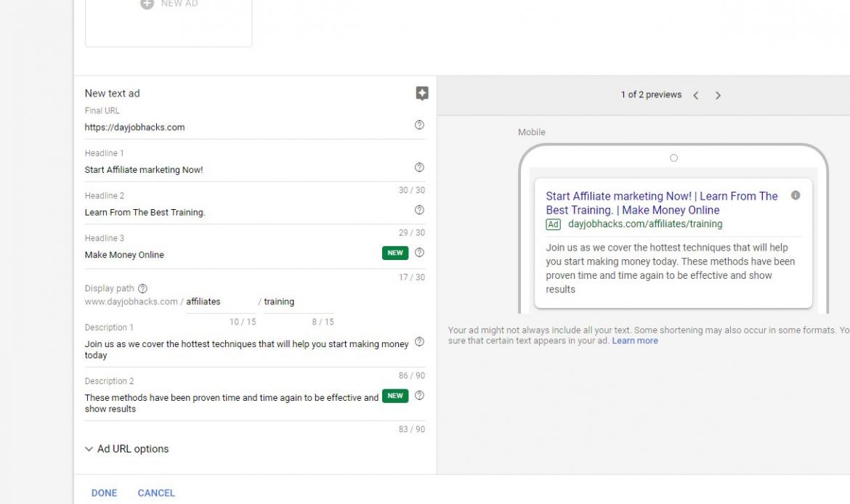
Task: Click the '17 / 30' character counter
Action: [x=411, y=277]
